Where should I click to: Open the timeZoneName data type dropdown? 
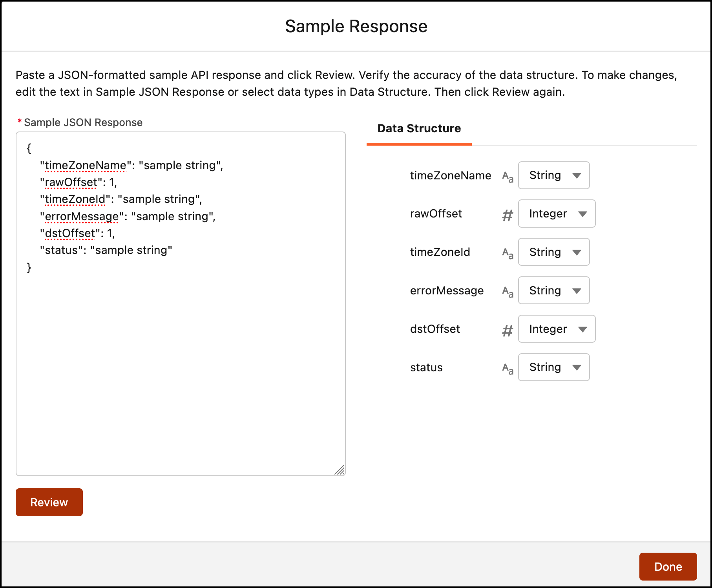point(553,175)
